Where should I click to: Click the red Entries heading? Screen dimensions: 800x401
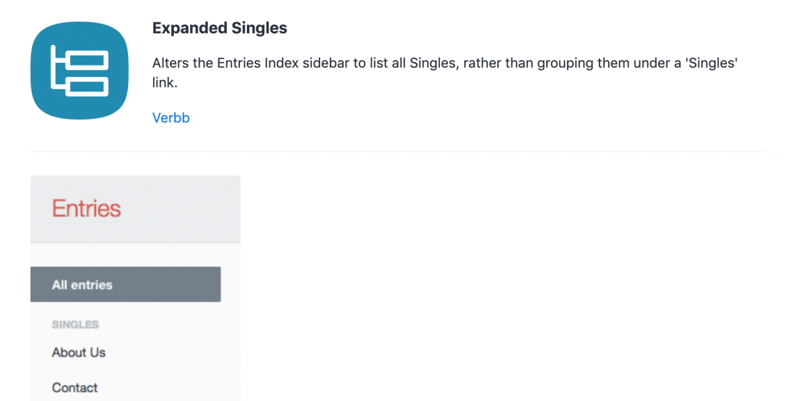[86, 209]
